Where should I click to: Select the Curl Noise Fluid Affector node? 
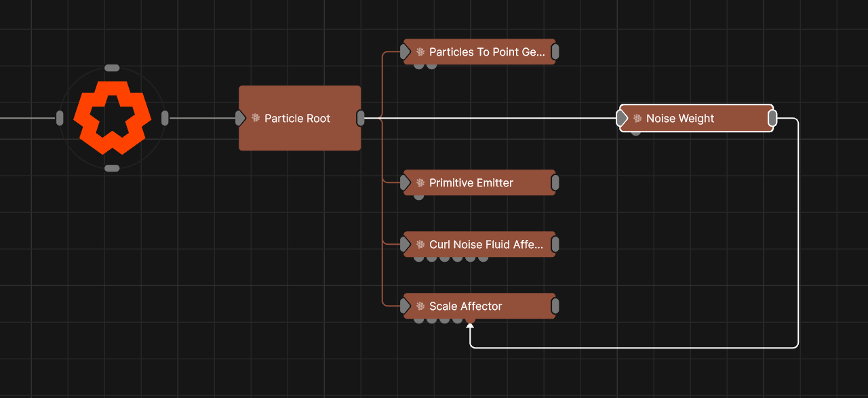click(x=486, y=245)
